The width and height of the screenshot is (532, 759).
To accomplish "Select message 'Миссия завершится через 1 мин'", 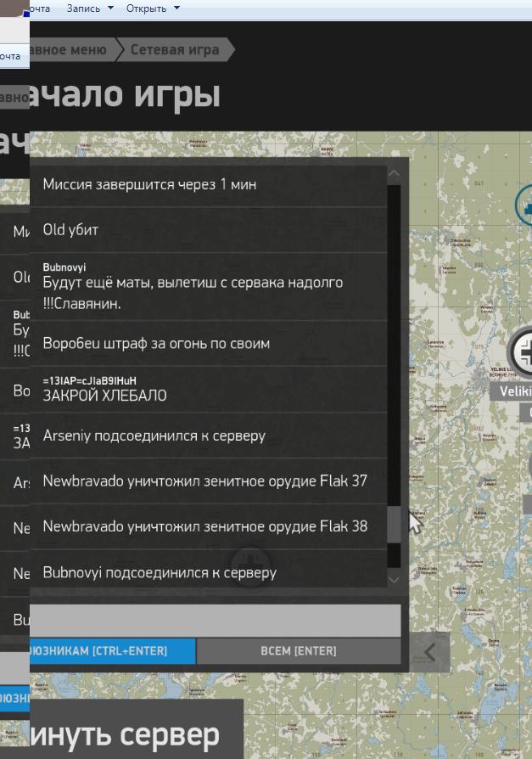I will [x=209, y=184].
